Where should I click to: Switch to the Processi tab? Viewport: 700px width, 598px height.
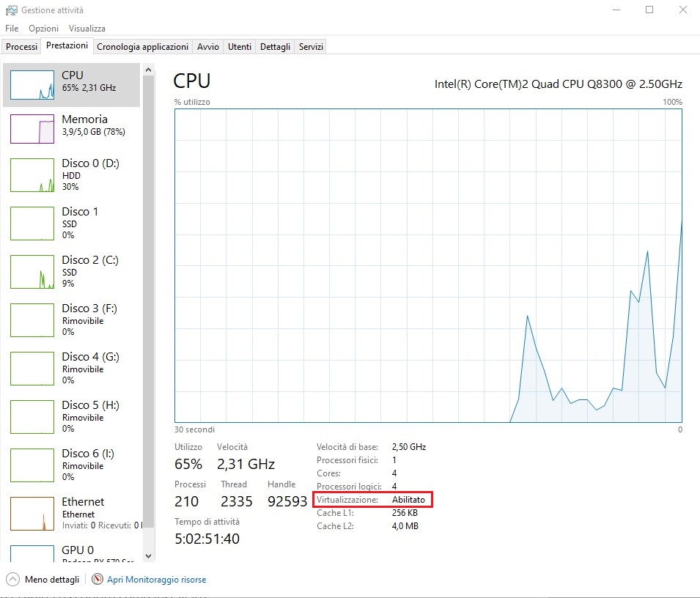[21, 46]
